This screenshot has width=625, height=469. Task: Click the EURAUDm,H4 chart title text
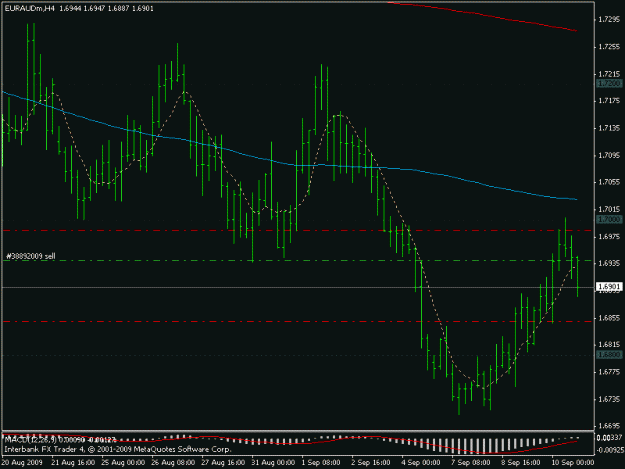(29, 8)
